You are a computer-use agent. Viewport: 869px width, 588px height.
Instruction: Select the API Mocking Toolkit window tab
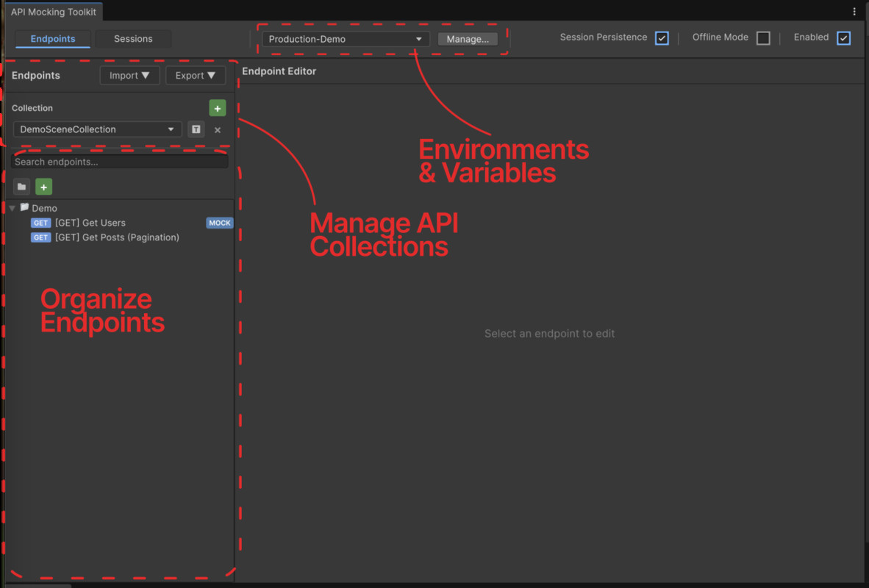(x=53, y=12)
